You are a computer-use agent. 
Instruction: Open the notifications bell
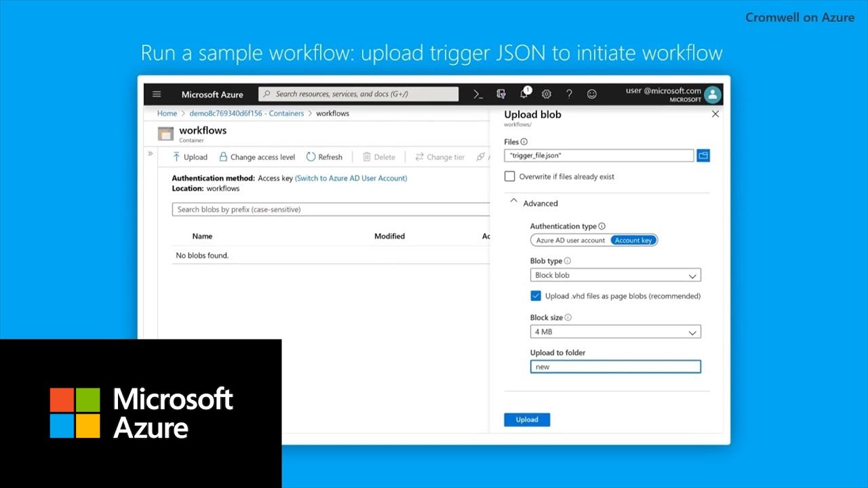point(524,94)
